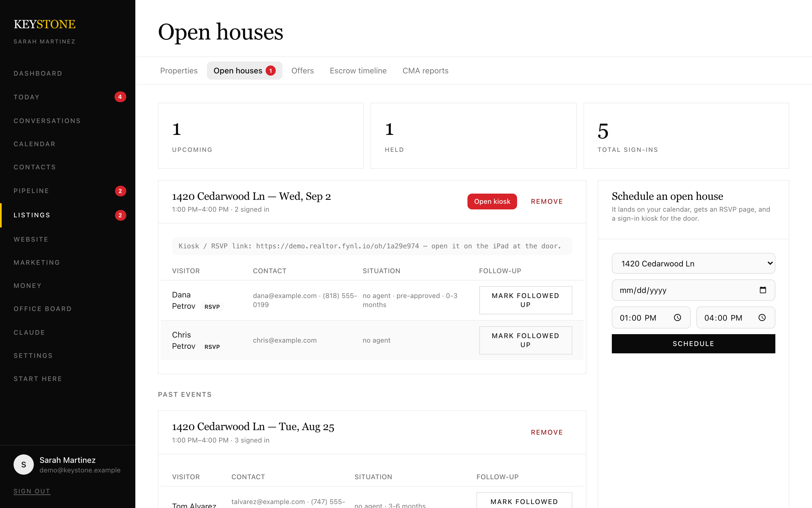This screenshot has height=508, width=812.
Task: Go to Start Here in sidebar
Action: [67, 379]
